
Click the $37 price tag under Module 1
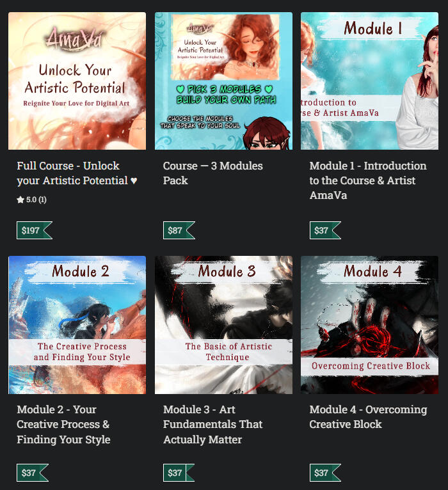(x=325, y=230)
